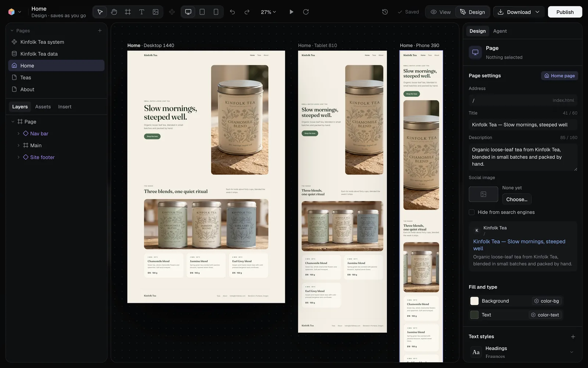Collapse the Pages section
588x368 pixels.
coord(12,31)
